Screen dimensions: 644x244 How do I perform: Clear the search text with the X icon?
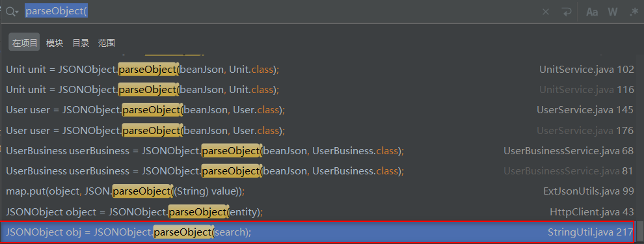546,12
